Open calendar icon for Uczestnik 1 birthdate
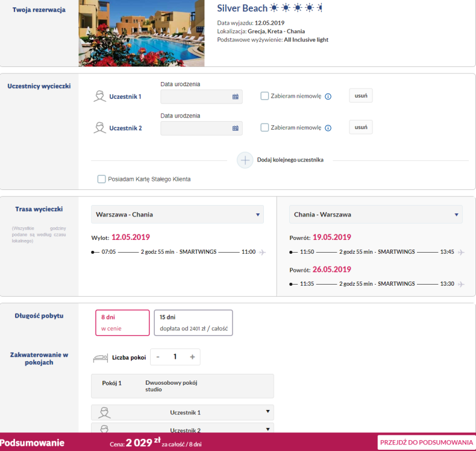The height and width of the screenshot is (451, 476). pyautogui.click(x=235, y=96)
